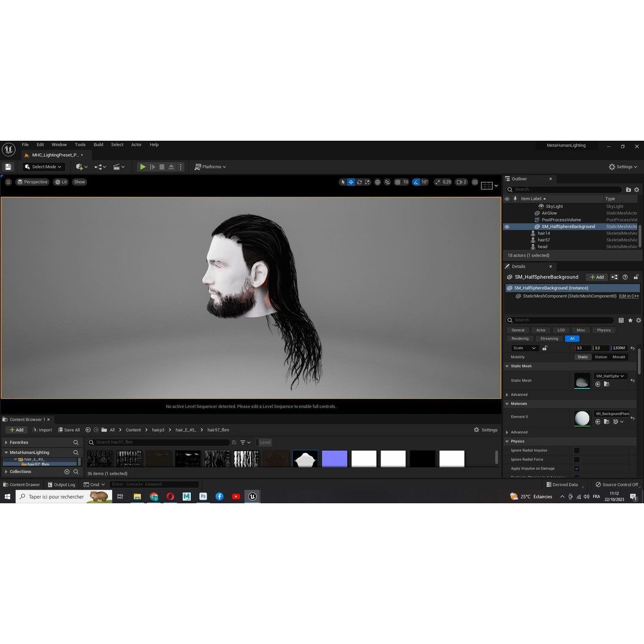Expand Advanced under Static Mesh section
The width and height of the screenshot is (644, 644).
point(507,395)
